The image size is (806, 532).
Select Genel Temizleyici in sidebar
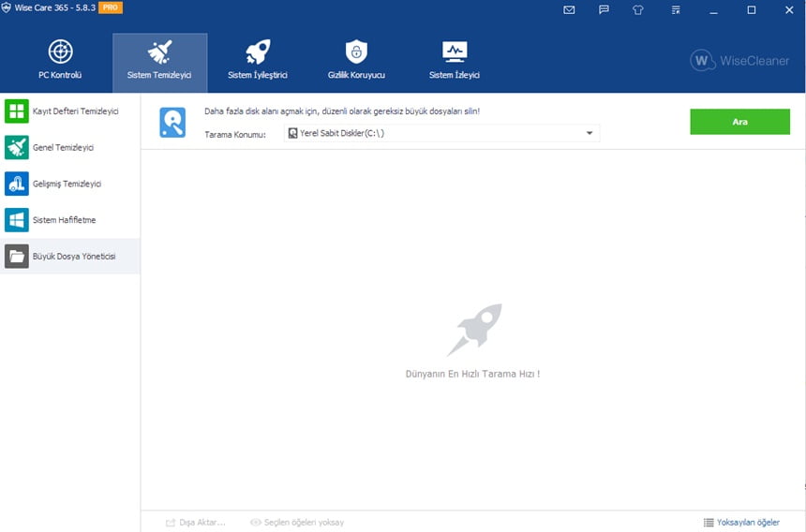[70, 148]
